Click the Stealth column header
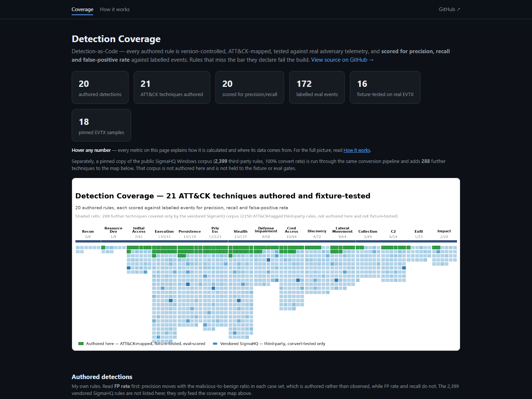The image size is (532, 399). [241, 231]
